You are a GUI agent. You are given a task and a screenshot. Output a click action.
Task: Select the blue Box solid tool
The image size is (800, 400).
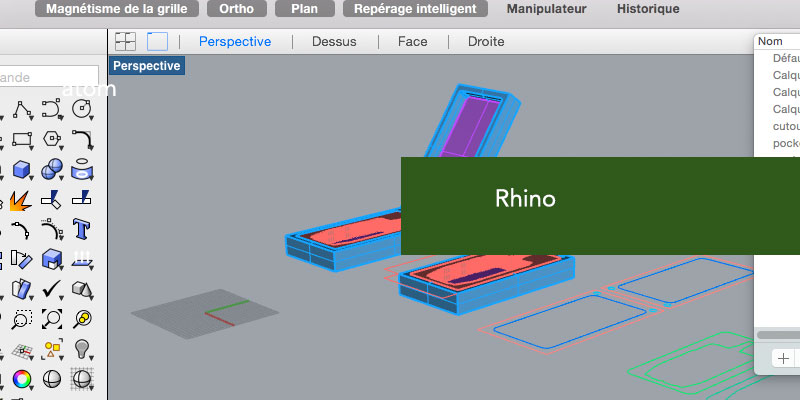(x=22, y=169)
